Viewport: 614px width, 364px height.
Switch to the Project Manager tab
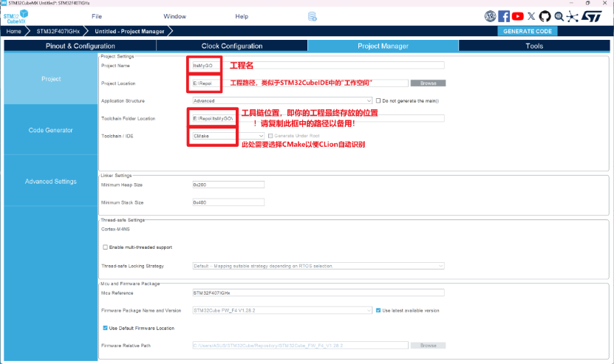coord(383,46)
